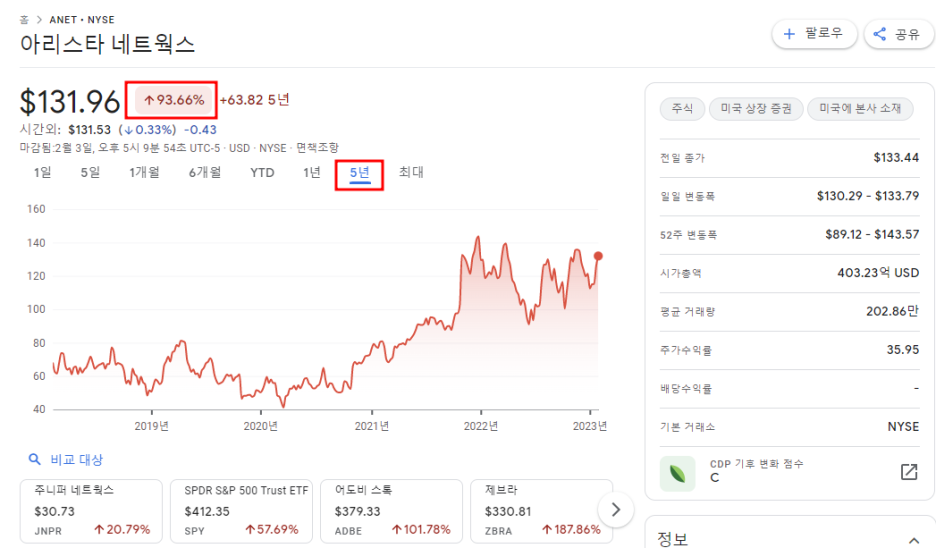
Task: Click the 52주 변동폭 value $89.12 - $143.57
Action: click(872, 235)
